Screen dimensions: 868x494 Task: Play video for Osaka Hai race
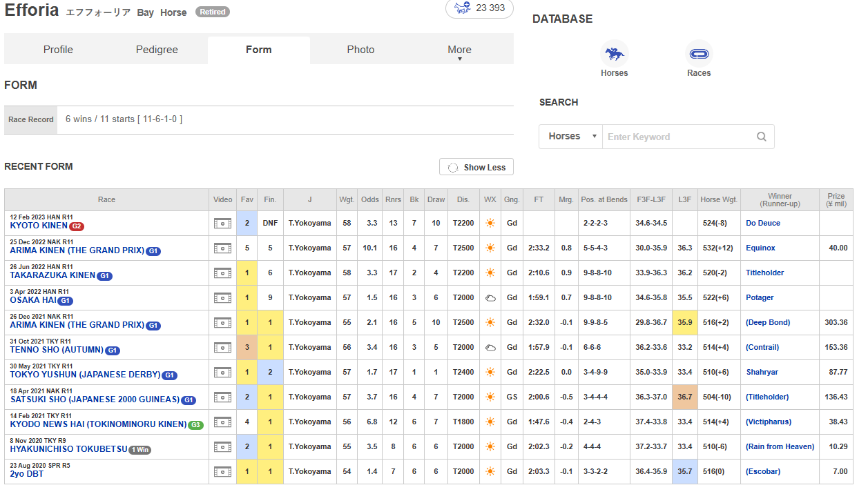pyautogui.click(x=222, y=298)
